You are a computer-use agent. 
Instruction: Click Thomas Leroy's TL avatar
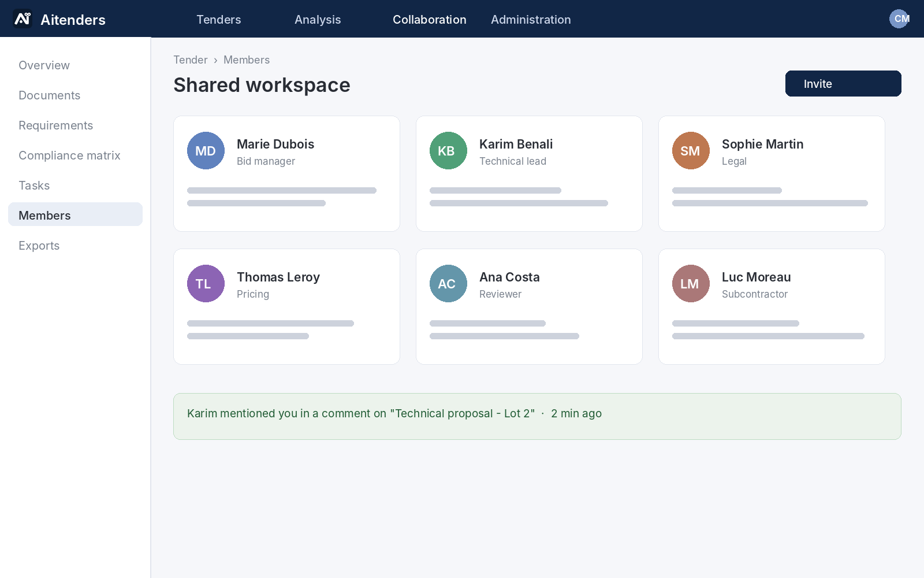(x=206, y=284)
